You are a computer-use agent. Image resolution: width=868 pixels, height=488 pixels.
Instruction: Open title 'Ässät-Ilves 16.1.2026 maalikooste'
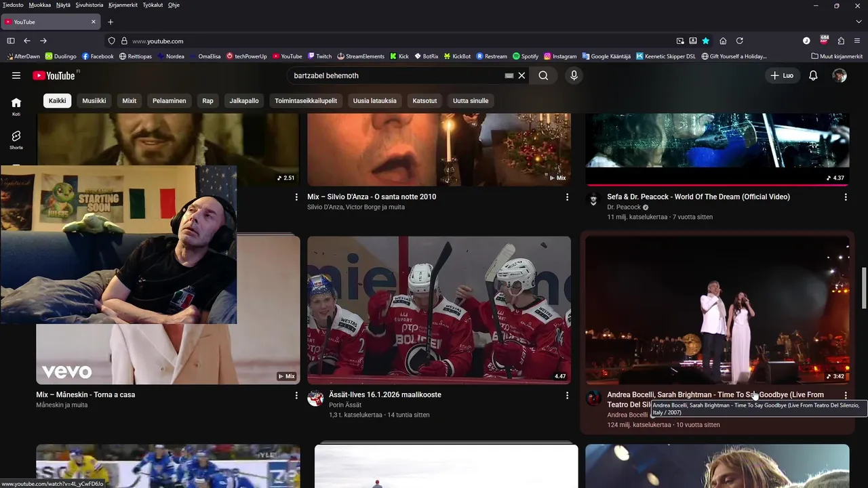point(385,394)
